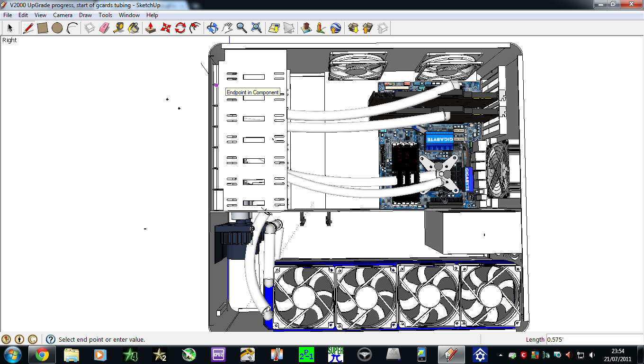
Task: Click the Zoom Extents tool
Action: point(256,28)
